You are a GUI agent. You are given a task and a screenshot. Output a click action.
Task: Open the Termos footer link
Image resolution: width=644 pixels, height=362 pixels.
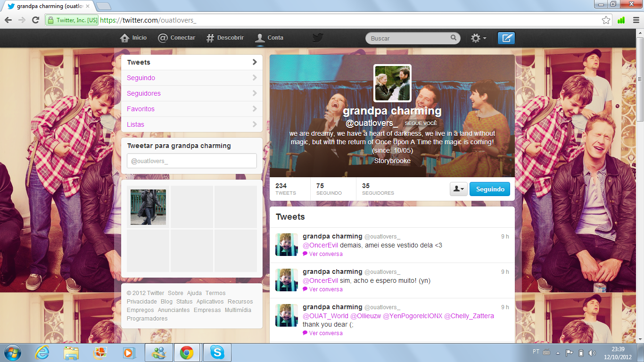[x=215, y=293]
